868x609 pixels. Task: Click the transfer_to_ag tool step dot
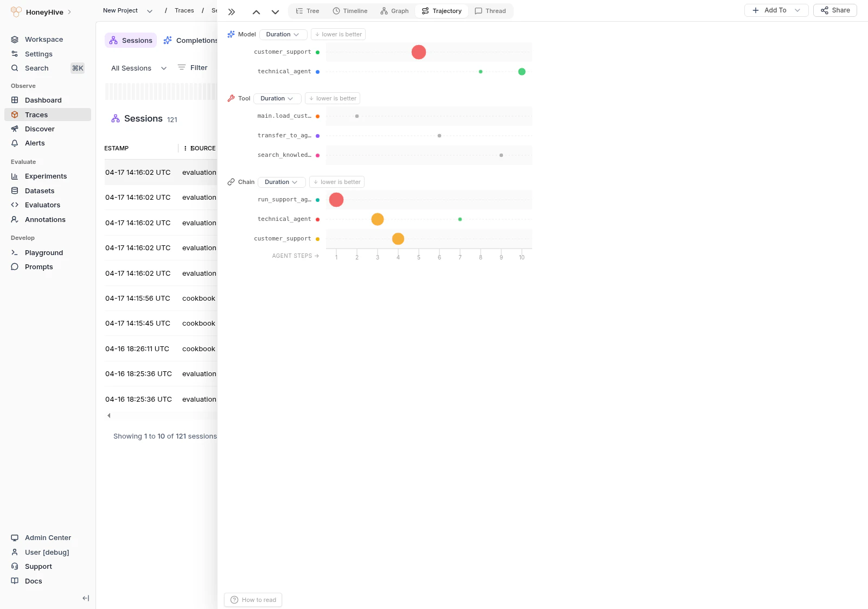439,136
